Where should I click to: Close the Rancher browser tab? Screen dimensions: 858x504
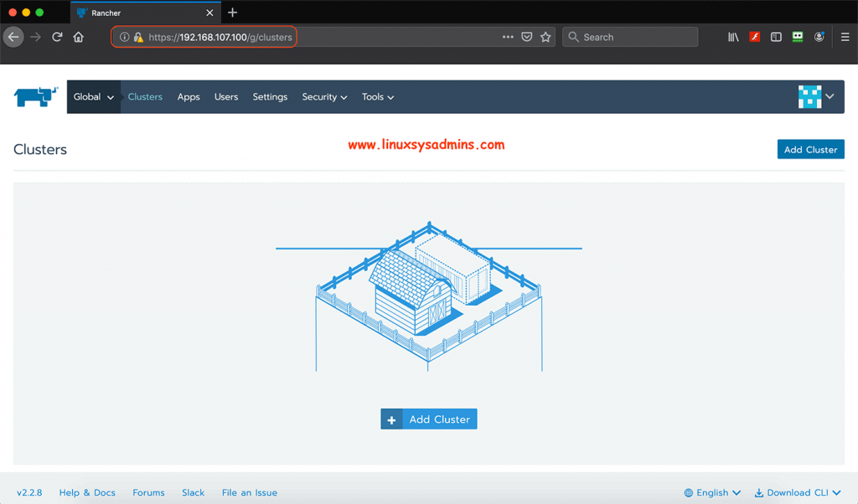209,13
